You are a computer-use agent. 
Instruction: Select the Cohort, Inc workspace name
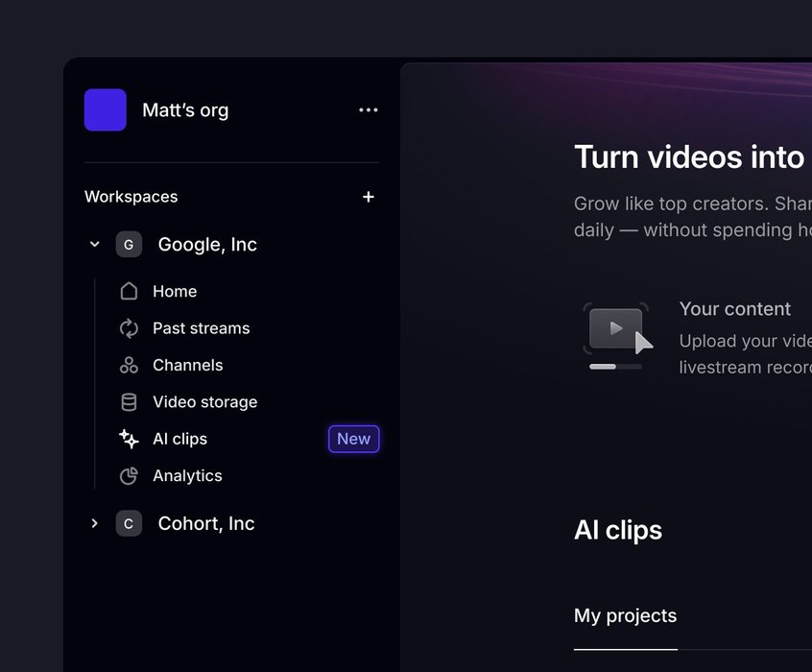(206, 523)
